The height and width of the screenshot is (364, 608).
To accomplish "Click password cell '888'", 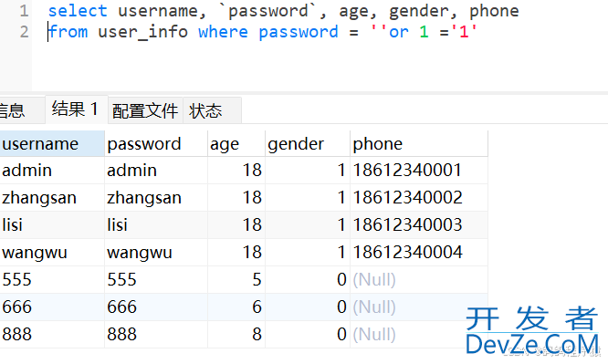I will (156, 334).
